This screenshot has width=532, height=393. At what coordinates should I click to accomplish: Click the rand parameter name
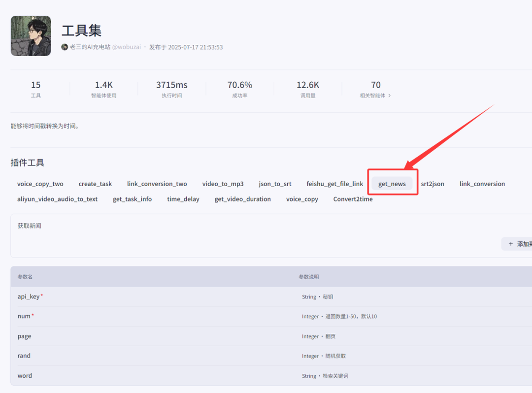pyautogui.click(x=24, y=356)
